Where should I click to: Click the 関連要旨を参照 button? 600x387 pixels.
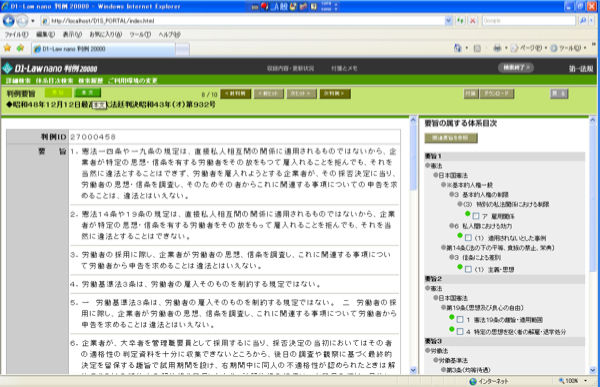tap(451, 138)
